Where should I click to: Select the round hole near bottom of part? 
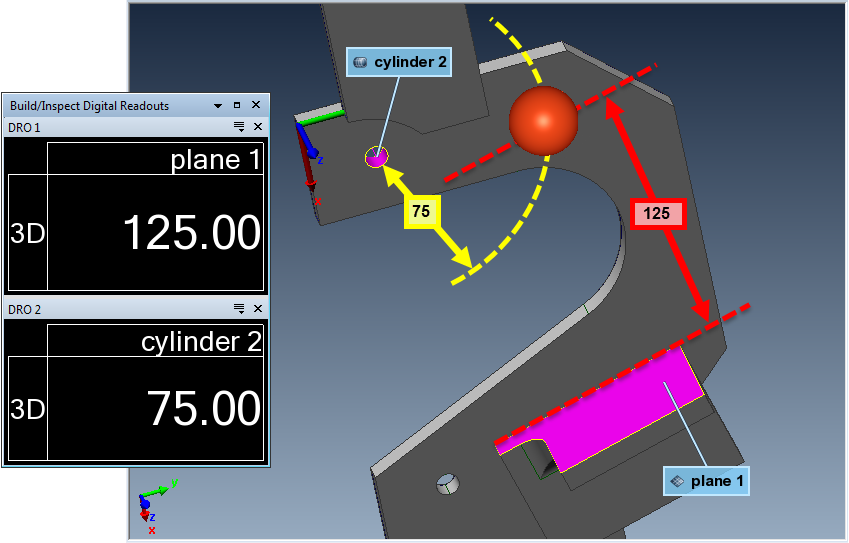448,483
